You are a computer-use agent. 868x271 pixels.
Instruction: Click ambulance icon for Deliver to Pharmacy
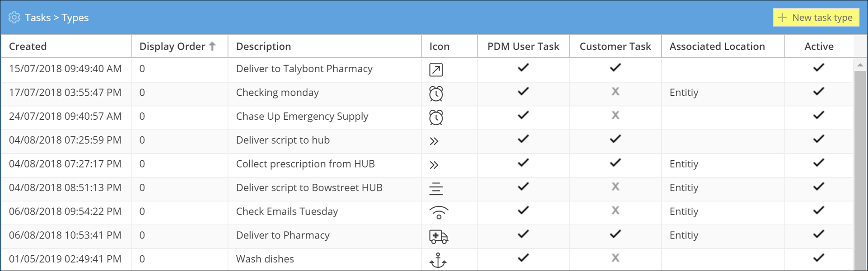438,236
